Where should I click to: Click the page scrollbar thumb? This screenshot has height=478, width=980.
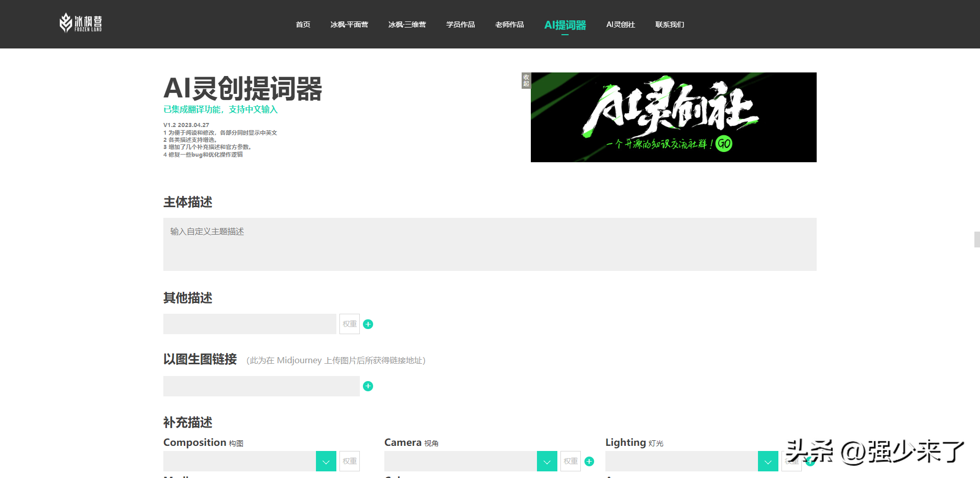[977, 240]
